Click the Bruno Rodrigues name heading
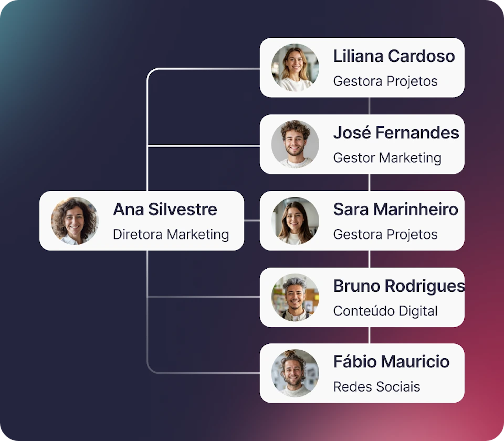Viewport: 504px width, 441px height. point(399,286)
